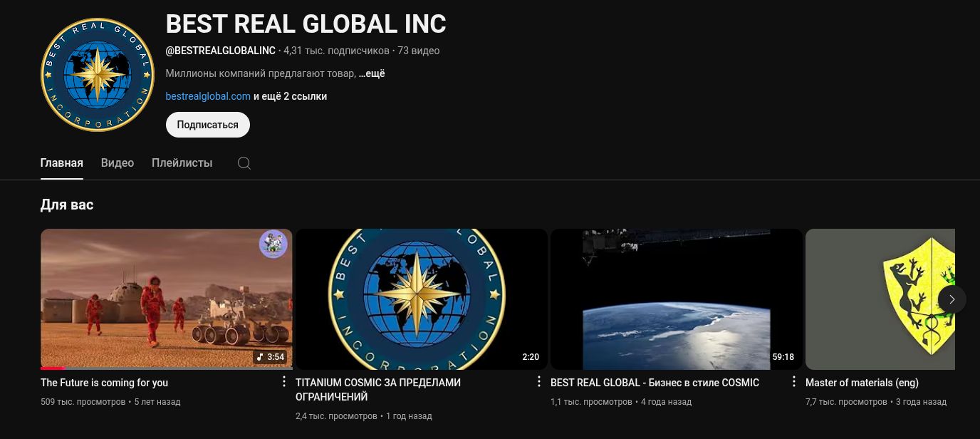Play the yellow shield Master of materials thumbnail
Image resolution: width=980 pixels, height=439 pixels.
coord(880,299)
